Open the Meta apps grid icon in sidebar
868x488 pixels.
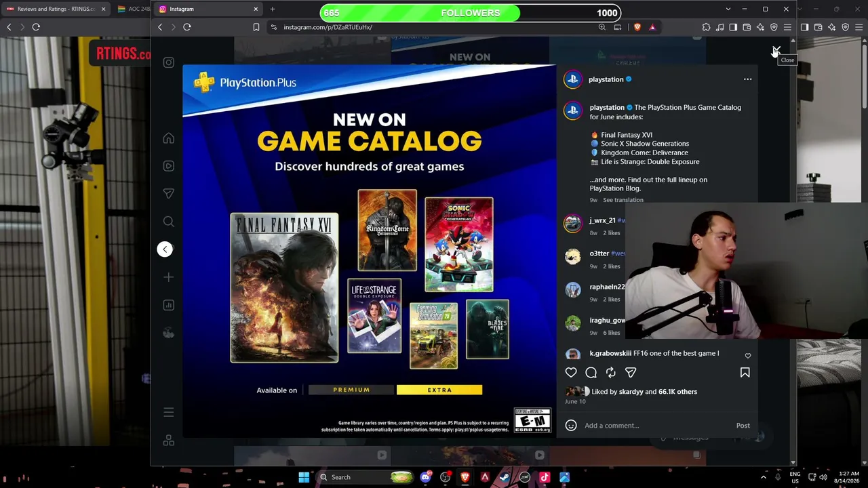coord(169,441)
